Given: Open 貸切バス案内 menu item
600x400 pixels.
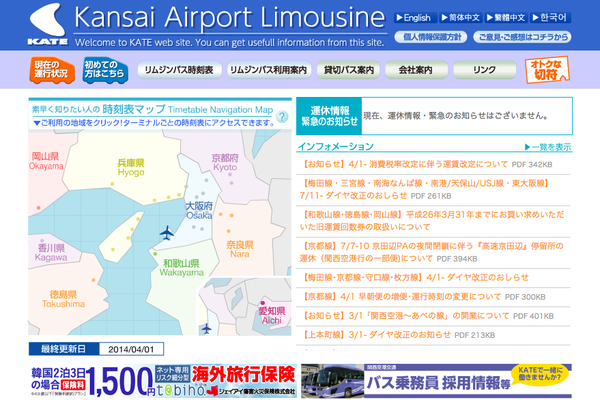Looking at the screenshot, I should click(x=348, y=70).
